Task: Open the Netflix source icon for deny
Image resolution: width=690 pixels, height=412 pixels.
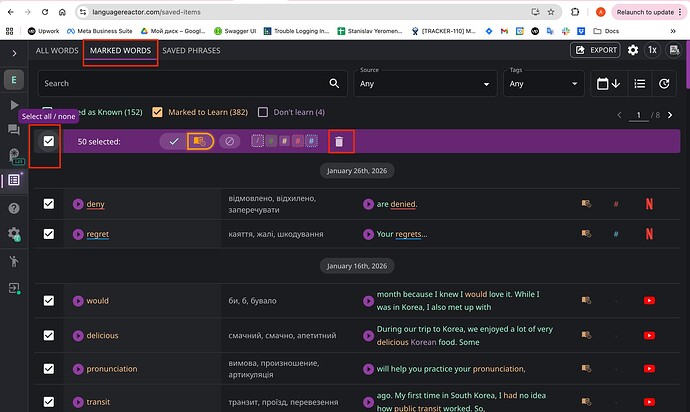Action: (x=648, y=204)
